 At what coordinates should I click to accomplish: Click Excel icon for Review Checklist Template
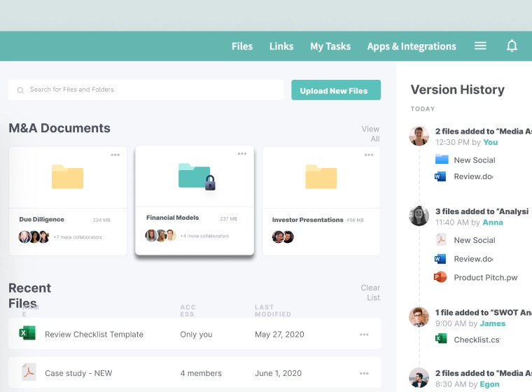click(27, 334)
